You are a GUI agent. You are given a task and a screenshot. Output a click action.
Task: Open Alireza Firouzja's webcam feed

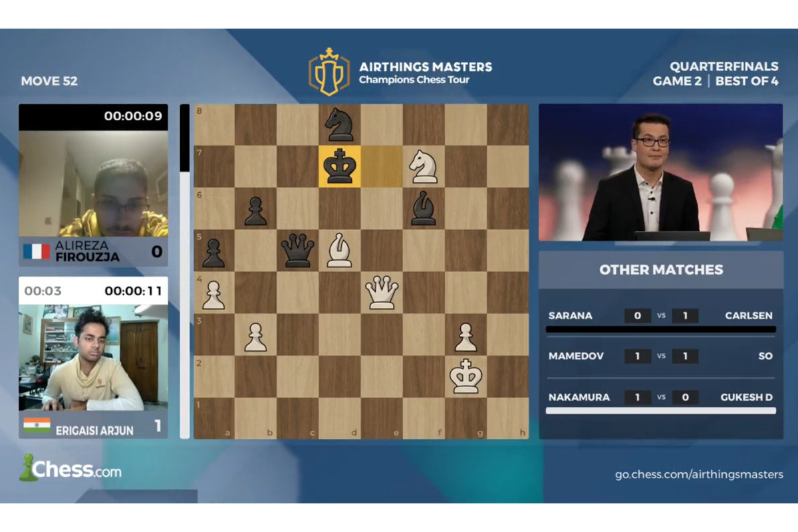coord(93,184)
